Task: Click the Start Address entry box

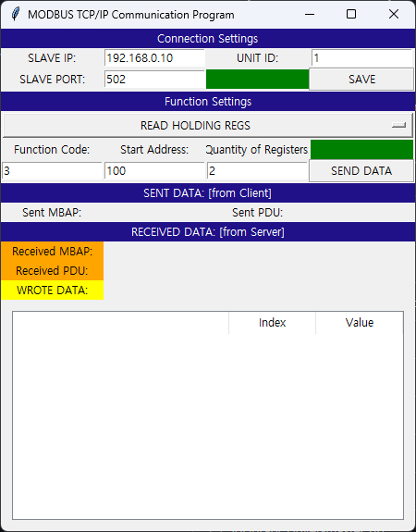Action: click(x=154, y=170)
